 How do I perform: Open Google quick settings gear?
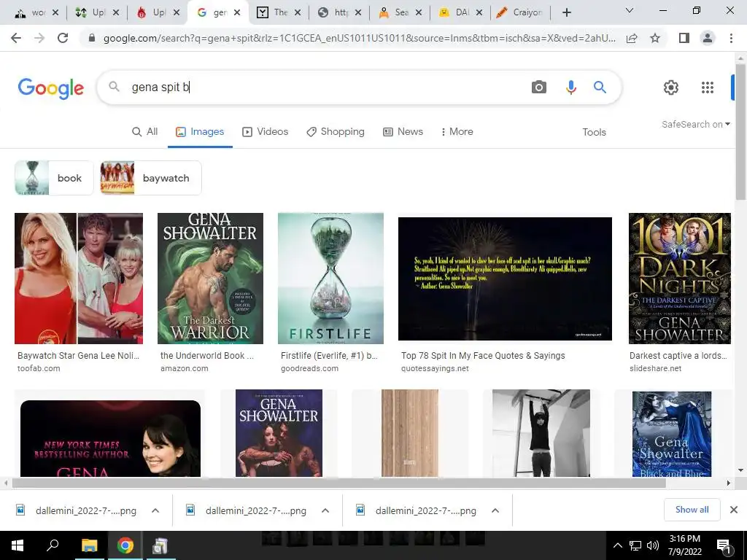tap(671, 87)
